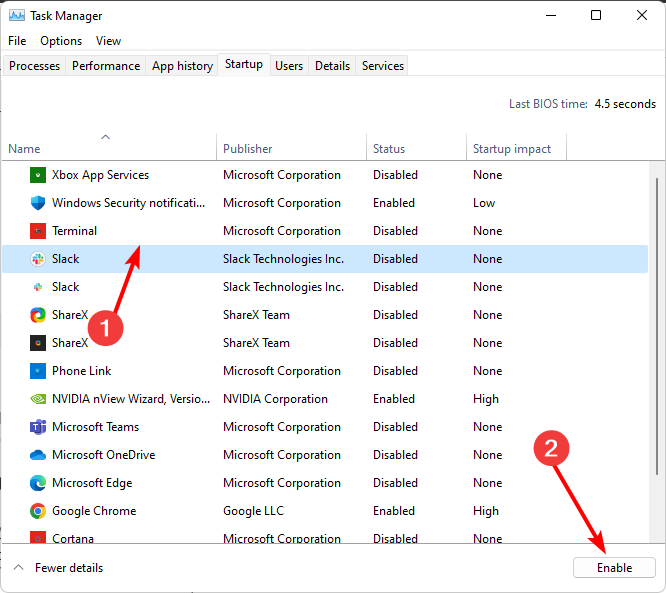Click High impact value in Google Chrome row
Image resolution: width=666 pixels, height=593 pixels.
coord(485,511)
